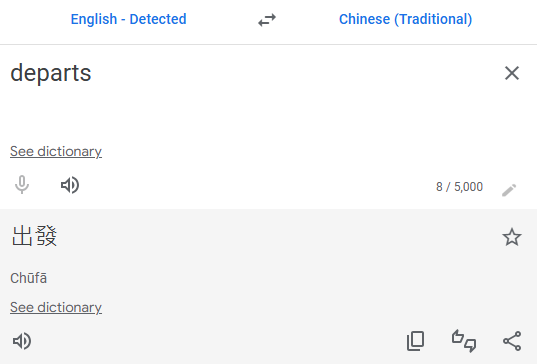Open 'See dictionary' under the source text
The width and height of the screenshot is (537, 364).
point(56,151)
